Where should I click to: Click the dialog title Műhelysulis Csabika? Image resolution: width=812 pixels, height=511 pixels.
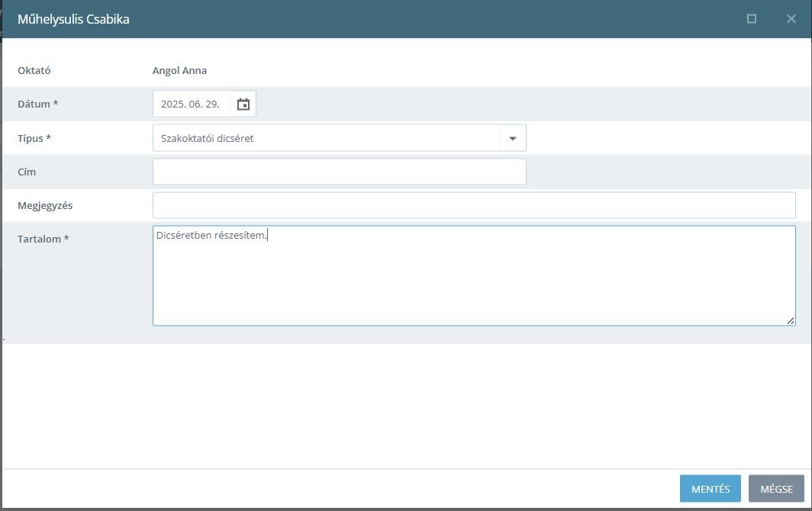(73, 19)
